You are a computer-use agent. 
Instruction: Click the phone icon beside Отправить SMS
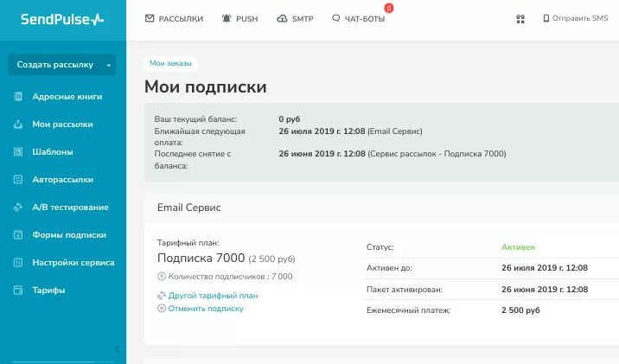click(546, 18)
